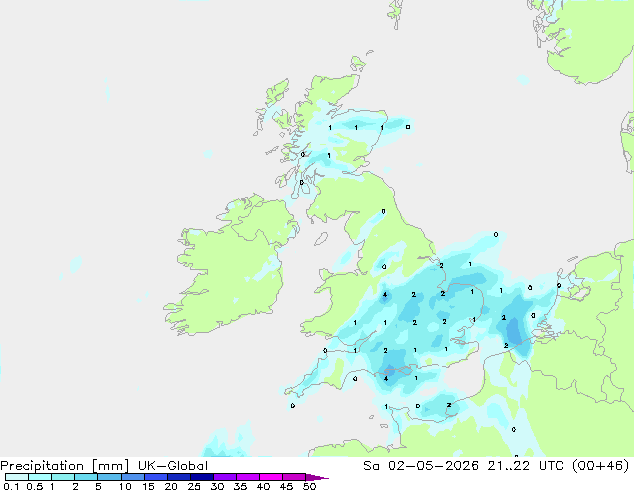Select the 20–25 mm legend swatch
The width and height of the screenshot is (634, 490).
(x=178, y=477)
